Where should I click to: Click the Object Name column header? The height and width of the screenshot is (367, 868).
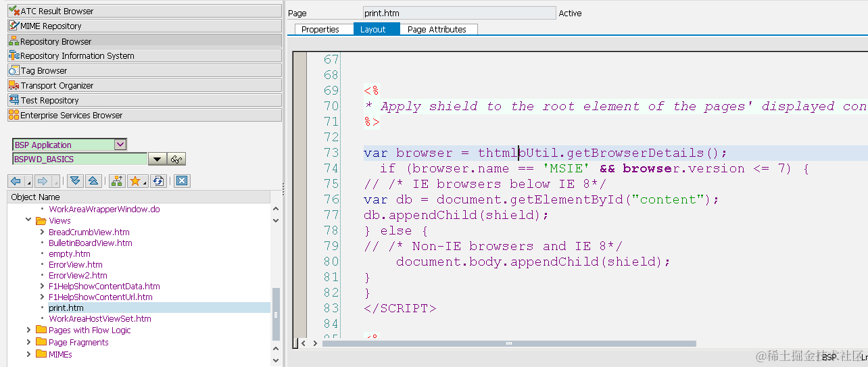coord(139,197)
